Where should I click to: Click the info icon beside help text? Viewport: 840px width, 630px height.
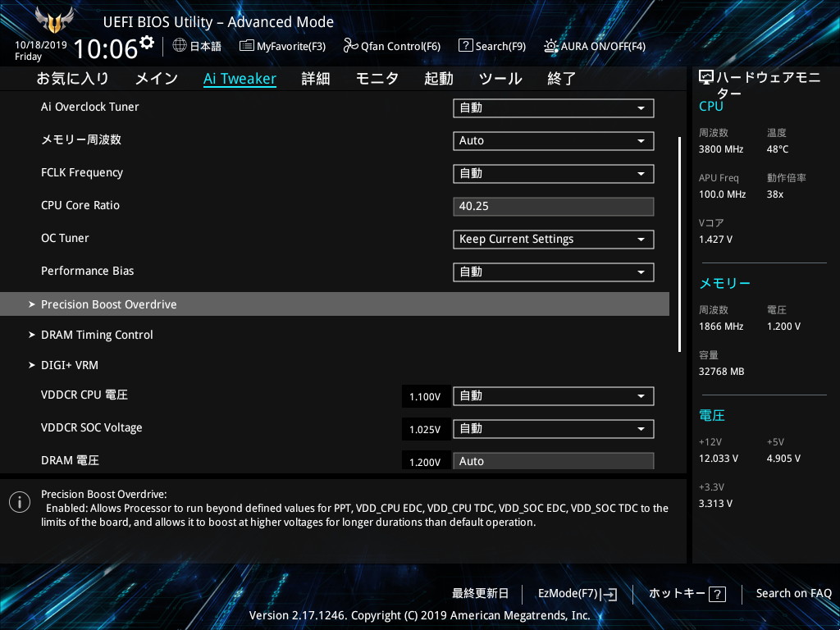point(20,502)
